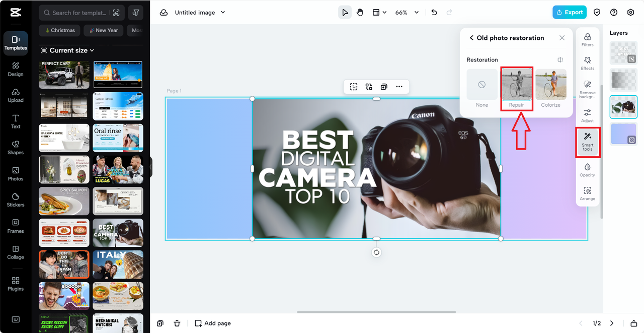Open the Untitled image name dropdown
The height and width of the screenshot is (333, 644).
tap(200, 13)
